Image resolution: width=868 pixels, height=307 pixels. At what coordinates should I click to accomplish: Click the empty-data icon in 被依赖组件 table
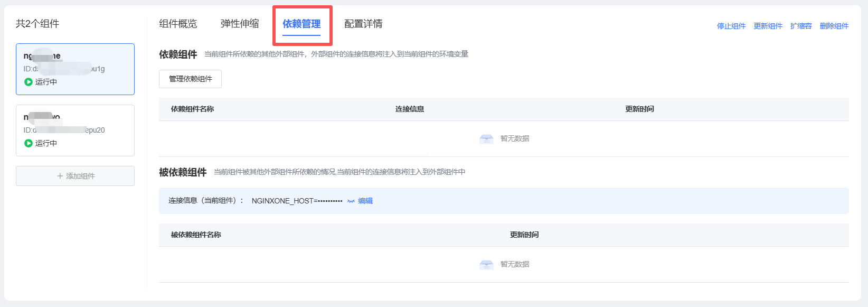pyautogui.click(x=486, y=264)
